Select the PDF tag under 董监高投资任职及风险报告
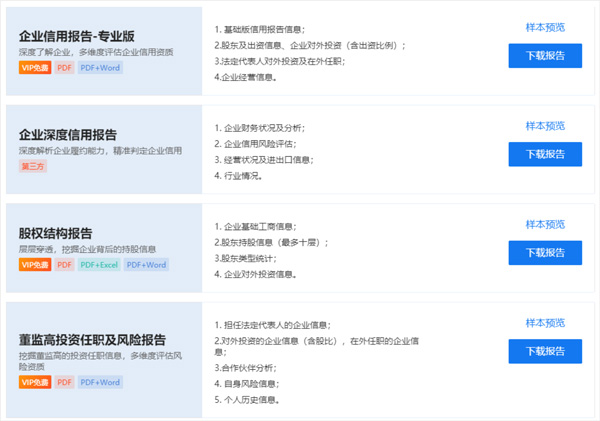 click(x=64, y=382)
